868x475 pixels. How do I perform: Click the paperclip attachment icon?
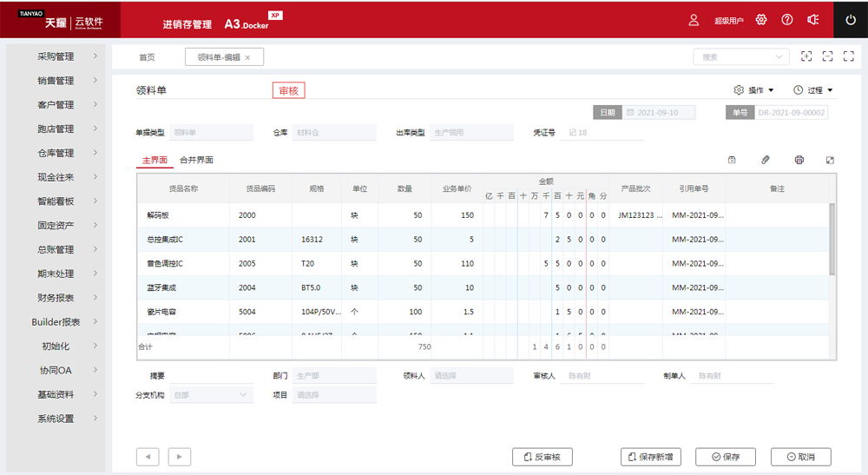pyautogui.click(x=766, y=160)
